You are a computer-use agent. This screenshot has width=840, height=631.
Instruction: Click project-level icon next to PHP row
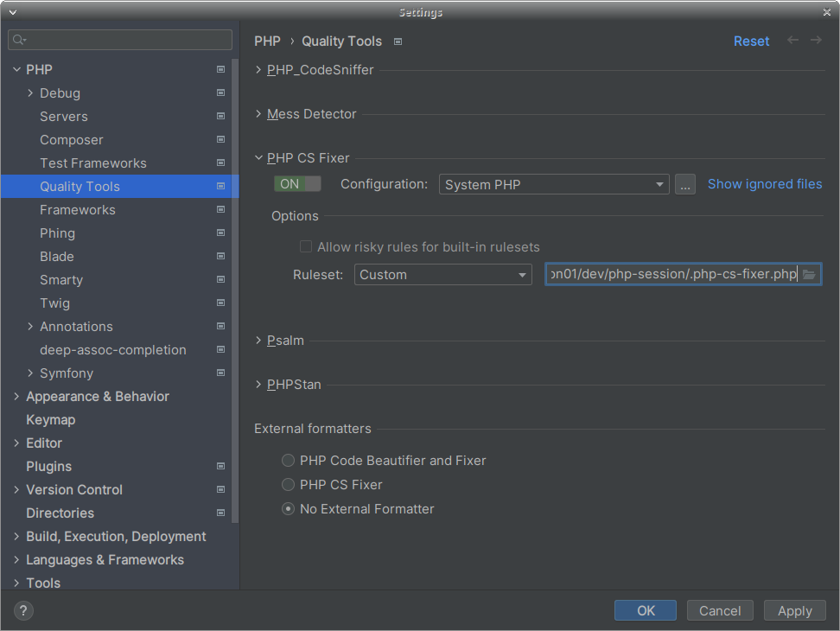coord(220,70)
